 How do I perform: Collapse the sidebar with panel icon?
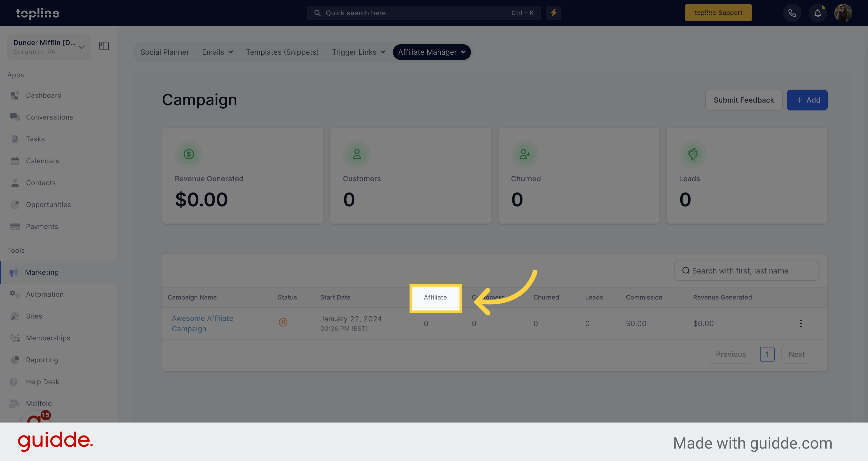pyautogui.click(x=104, y=46)
